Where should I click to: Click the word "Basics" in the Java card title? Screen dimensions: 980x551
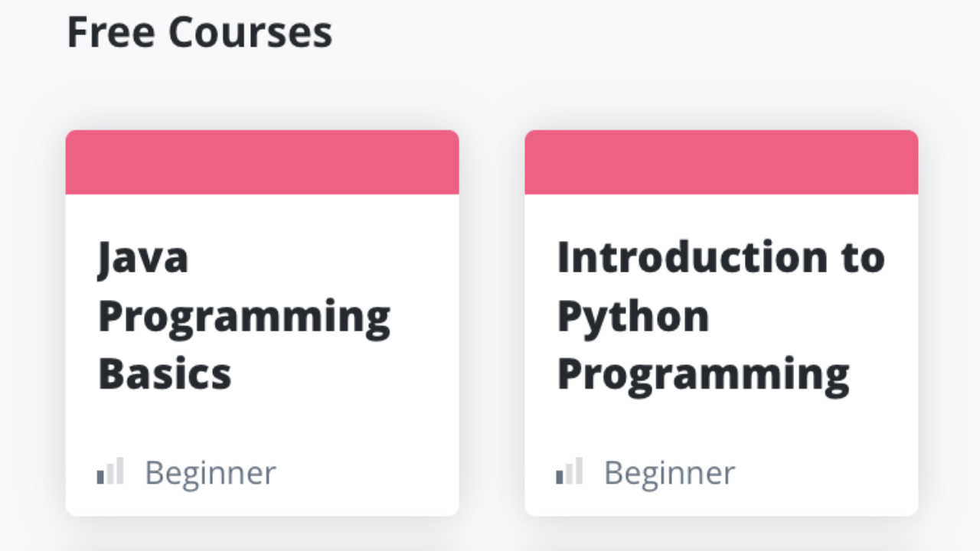pyautogui.click(x=165, y=374)
